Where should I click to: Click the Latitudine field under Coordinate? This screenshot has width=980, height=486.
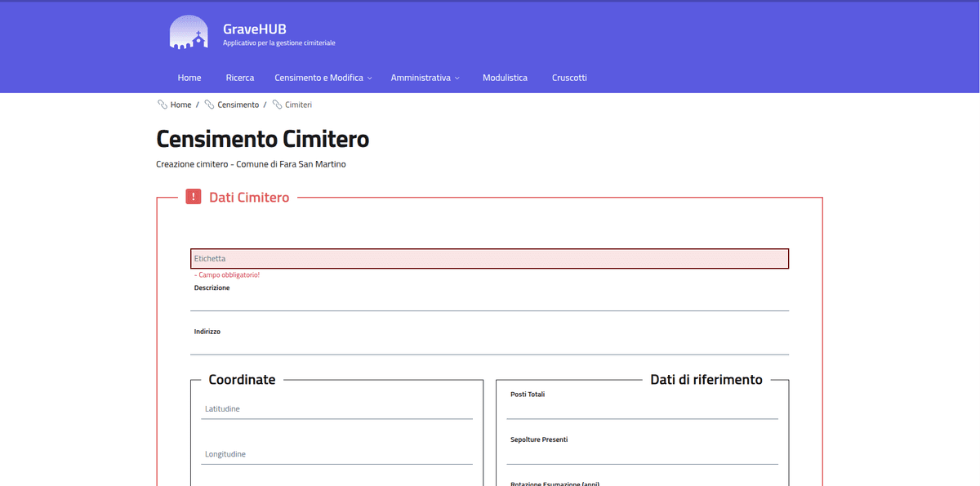(x=336, y=409)
